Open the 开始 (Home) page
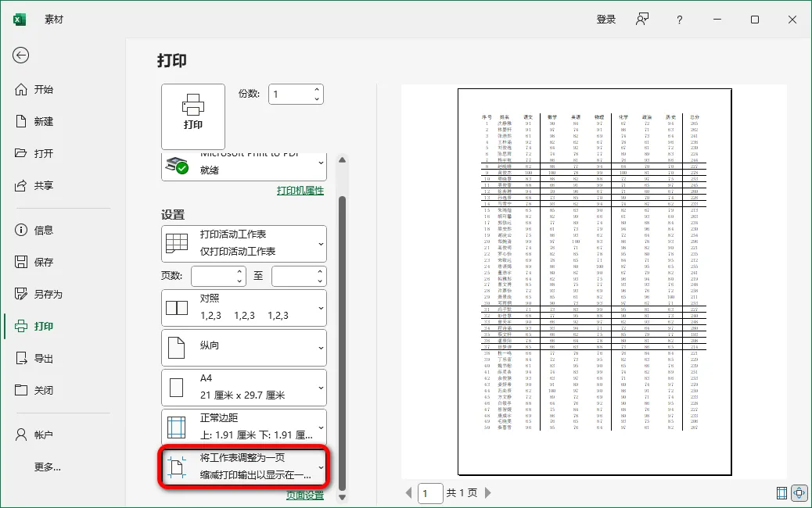This screenshot has height=508, width=812. 34,90
